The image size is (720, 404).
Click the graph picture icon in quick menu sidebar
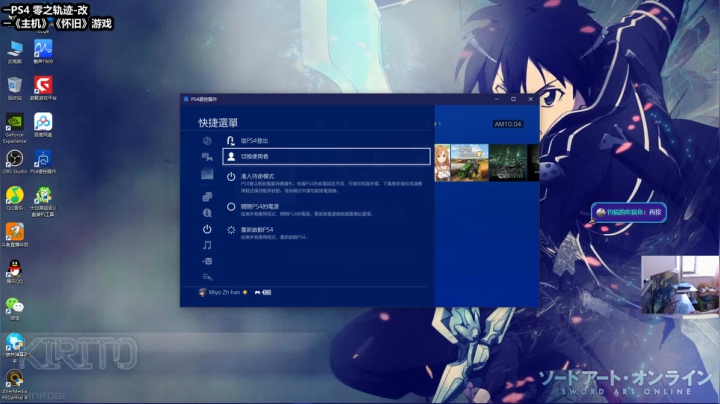point(207,174)
